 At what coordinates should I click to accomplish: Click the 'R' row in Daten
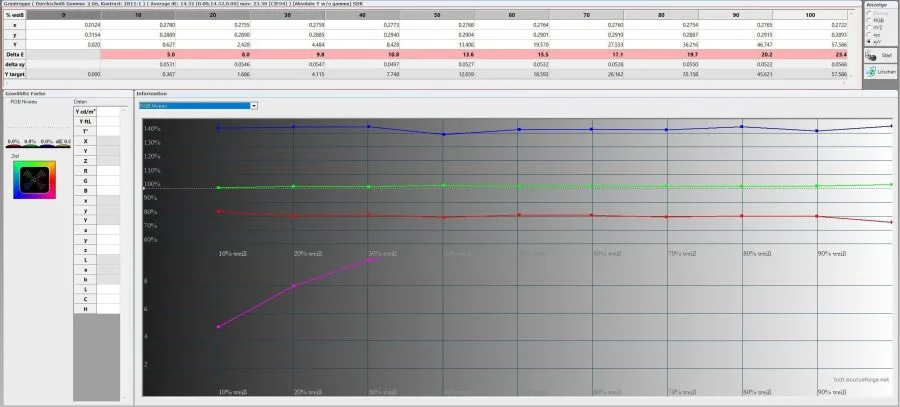tap(96, 171)
